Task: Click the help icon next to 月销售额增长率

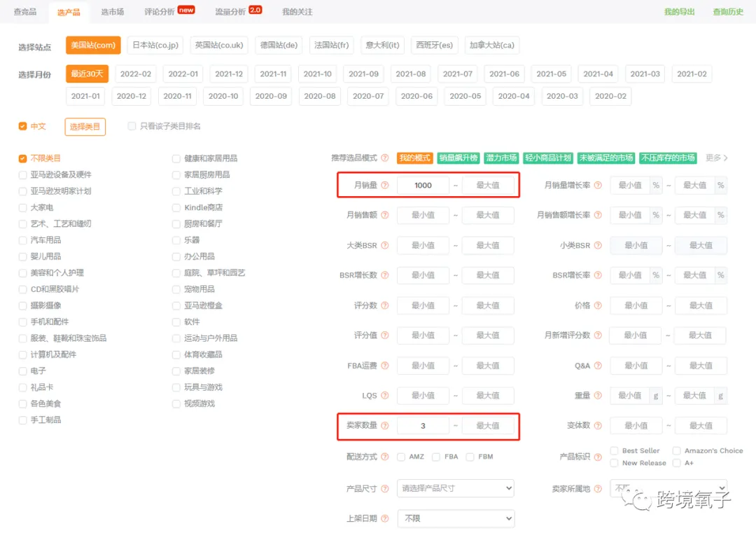Action: (x=598, y=215)
